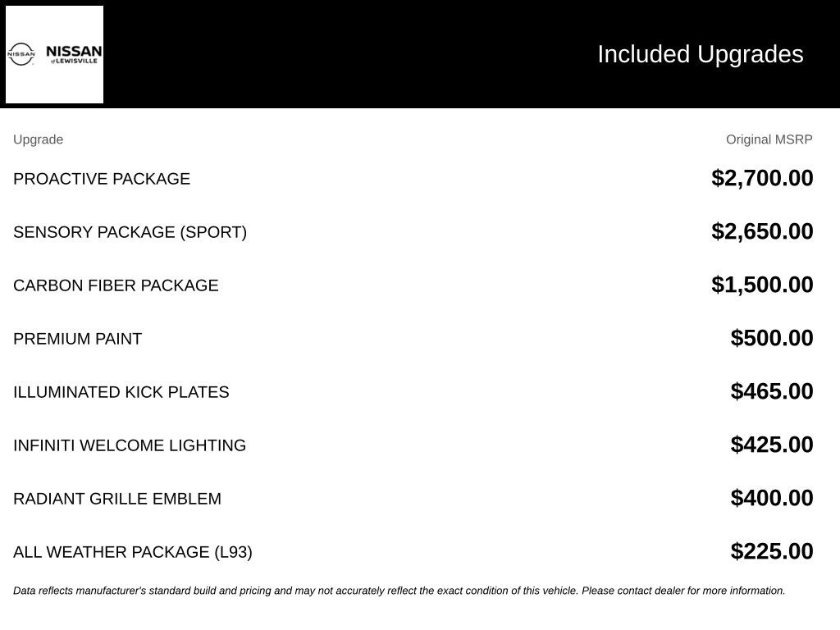Select ILLUMINATED KICK PLATES entry
This screenshot has width=840, height=630.
121,391
